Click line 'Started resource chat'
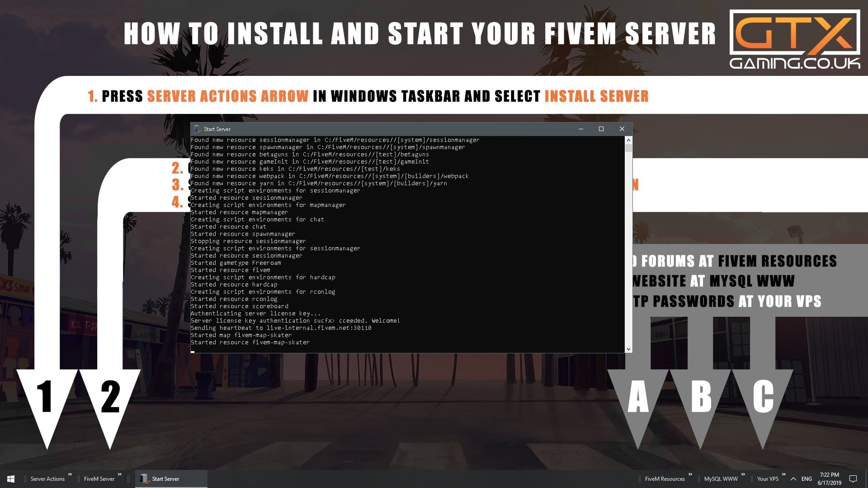This screenshot has width=868, height=488. 228,227
